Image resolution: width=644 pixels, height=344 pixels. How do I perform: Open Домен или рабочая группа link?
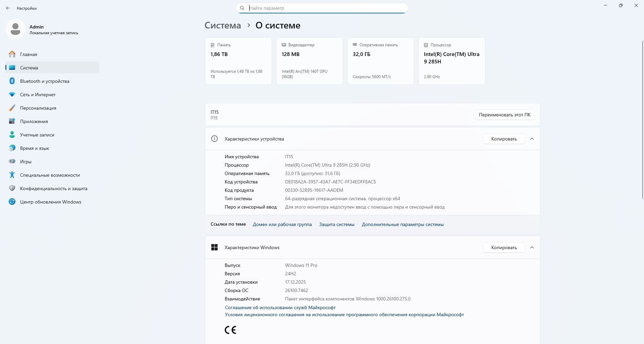point(282,224)
